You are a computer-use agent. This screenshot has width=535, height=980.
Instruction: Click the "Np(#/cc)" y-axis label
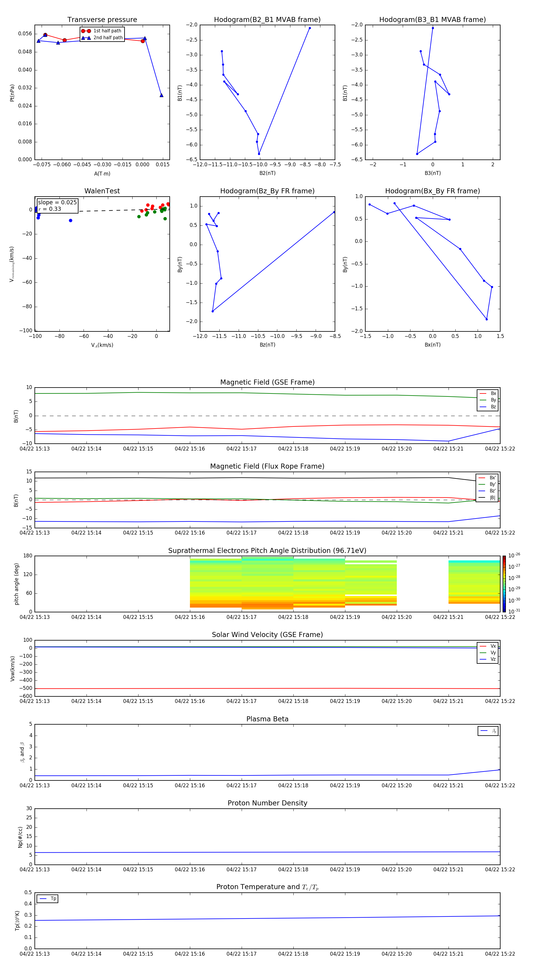coord(20,837)
